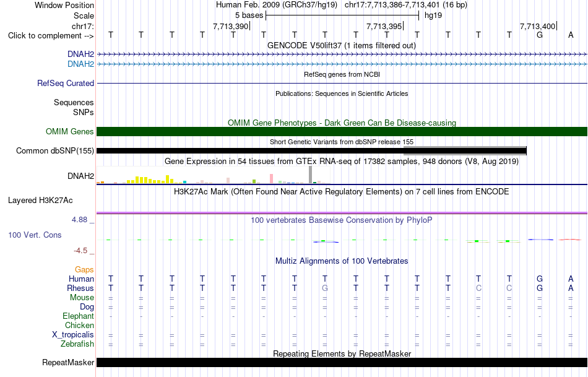Click the 4.88 PhyloP upper scale value
This screenshot has height=377, width=588.
(x=79, y=220)
